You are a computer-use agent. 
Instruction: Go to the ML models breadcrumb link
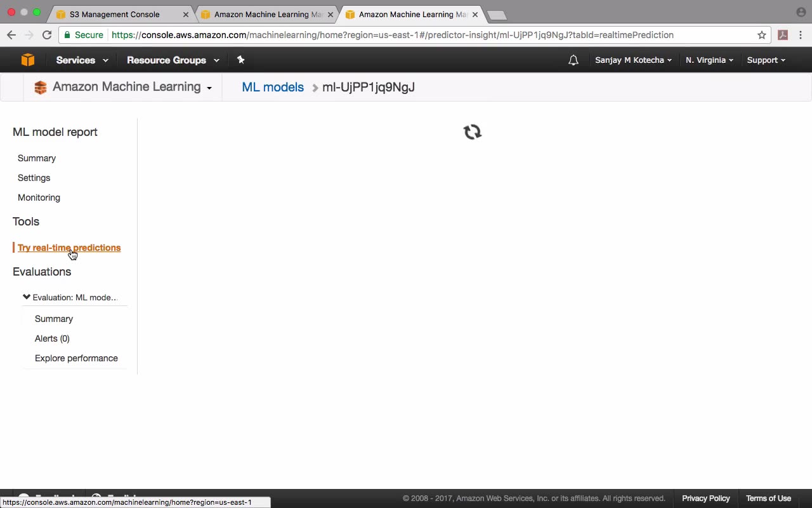[273, 87]
